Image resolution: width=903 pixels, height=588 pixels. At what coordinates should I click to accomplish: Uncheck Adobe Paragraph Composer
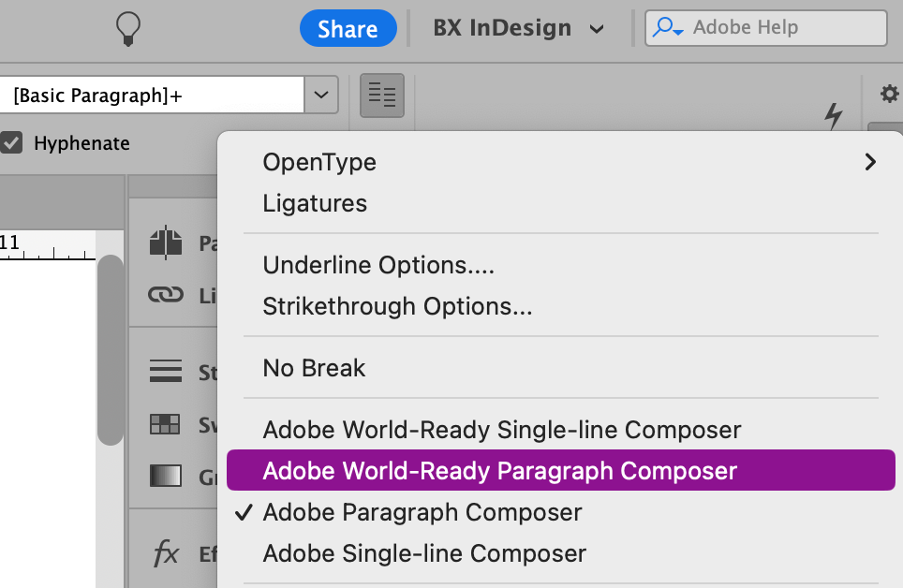pyautogui.click(x=422, y=512)
